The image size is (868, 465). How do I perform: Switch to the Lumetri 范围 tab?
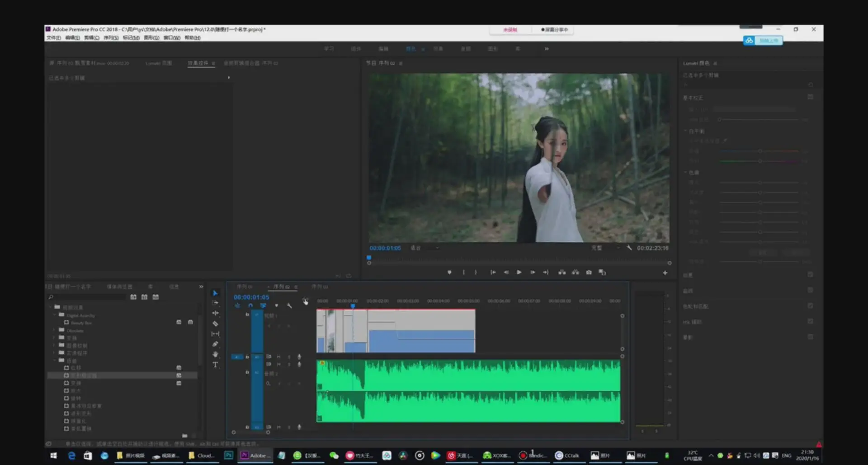(159, 63)
